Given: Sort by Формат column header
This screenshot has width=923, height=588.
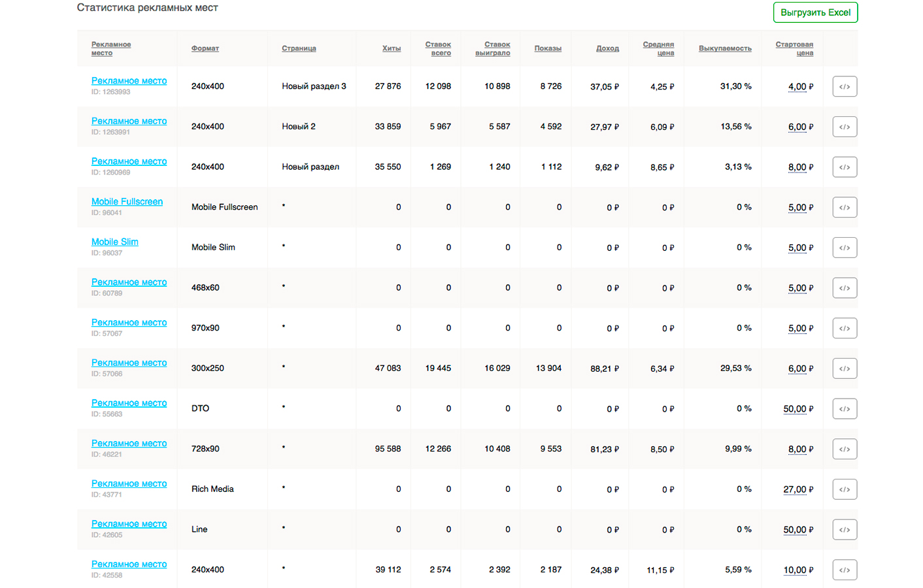Looking at the screenshot, I should [205, 48].
